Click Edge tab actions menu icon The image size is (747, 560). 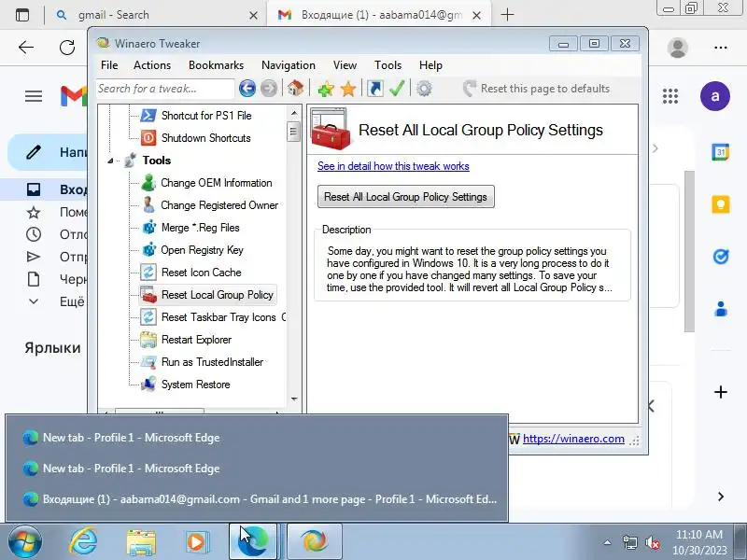(21, 15)
